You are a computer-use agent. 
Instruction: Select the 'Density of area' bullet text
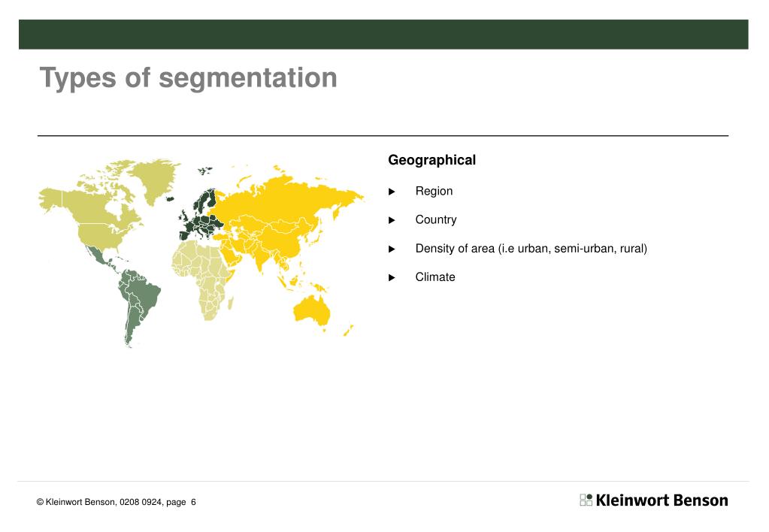click(531, 249)
